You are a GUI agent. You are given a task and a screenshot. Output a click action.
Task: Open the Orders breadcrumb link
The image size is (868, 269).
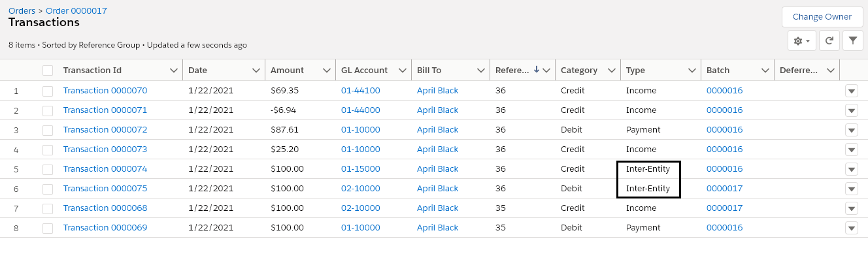pos(22,10)
